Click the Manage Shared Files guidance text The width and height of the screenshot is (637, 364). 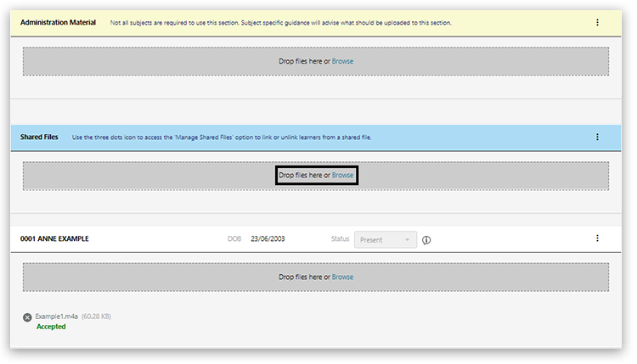(222, 137)
